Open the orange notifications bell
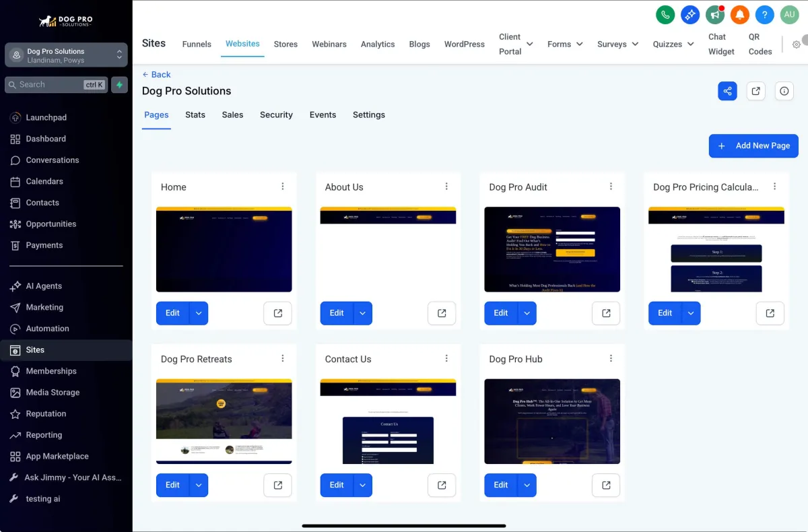 click(x=740, y=15)
